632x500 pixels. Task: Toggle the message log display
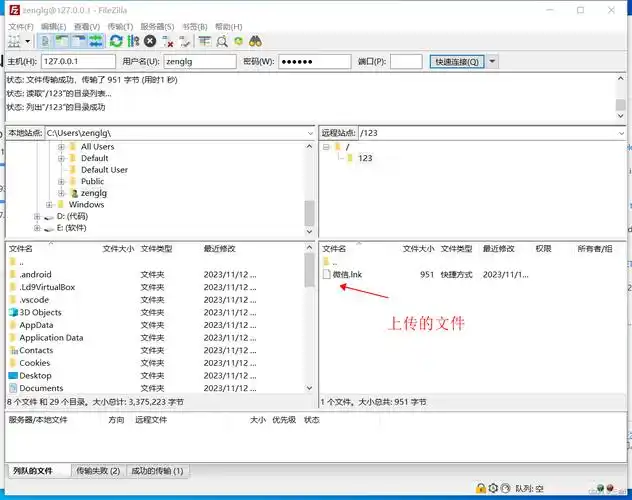point(47,41)
